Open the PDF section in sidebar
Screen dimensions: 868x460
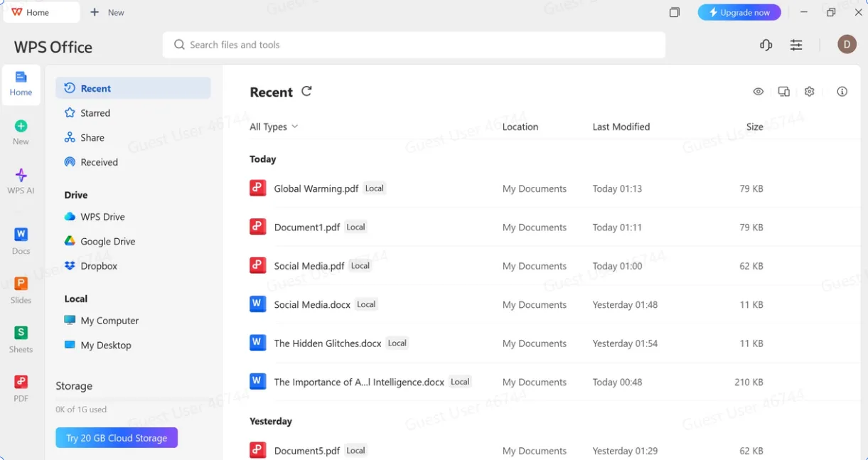(21, 387)
